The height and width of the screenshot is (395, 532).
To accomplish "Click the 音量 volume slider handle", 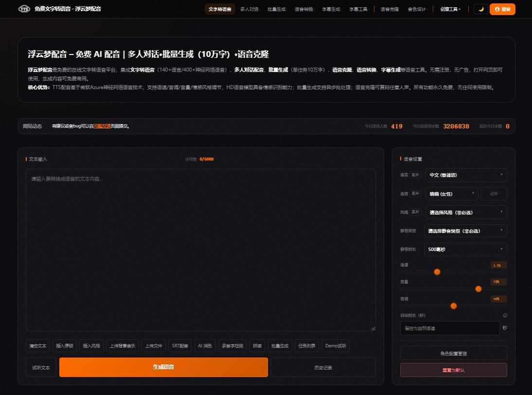I will point(479,289).
